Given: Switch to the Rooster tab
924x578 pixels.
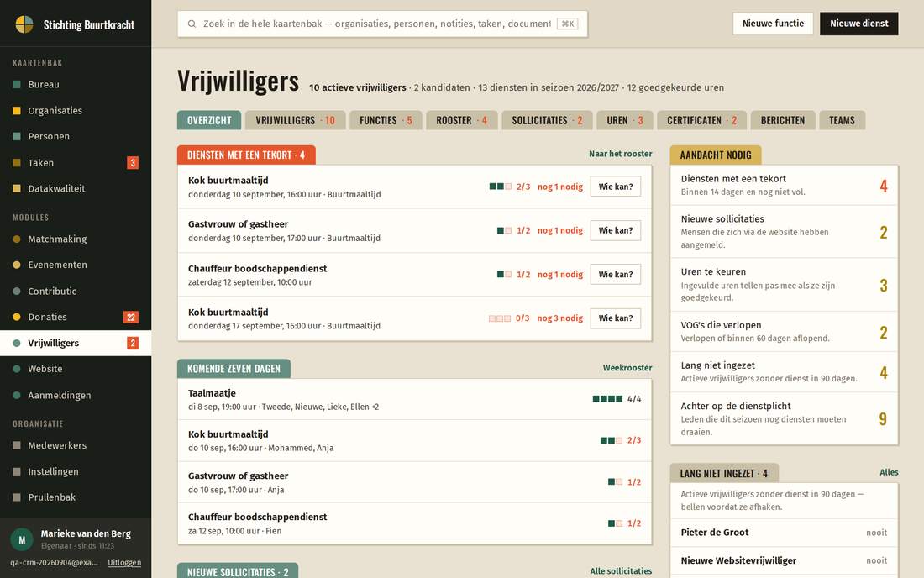Looking at the screenshot, I should click(x=462, y=120).
